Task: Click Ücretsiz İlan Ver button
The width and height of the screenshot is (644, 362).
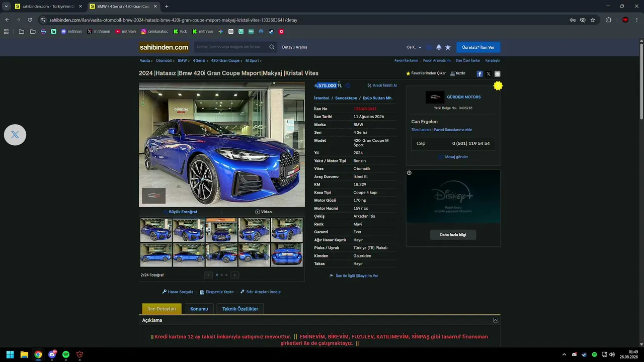Action: click(478, 47)
